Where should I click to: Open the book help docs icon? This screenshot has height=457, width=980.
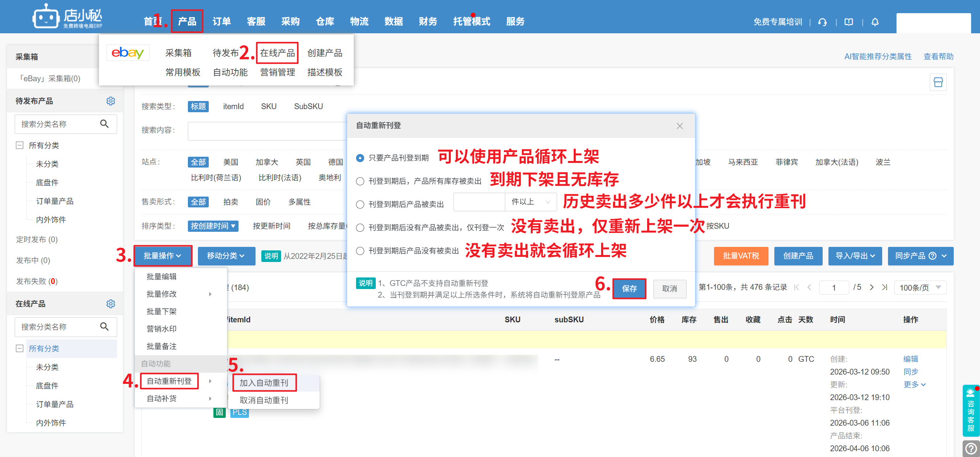(849, 22)
